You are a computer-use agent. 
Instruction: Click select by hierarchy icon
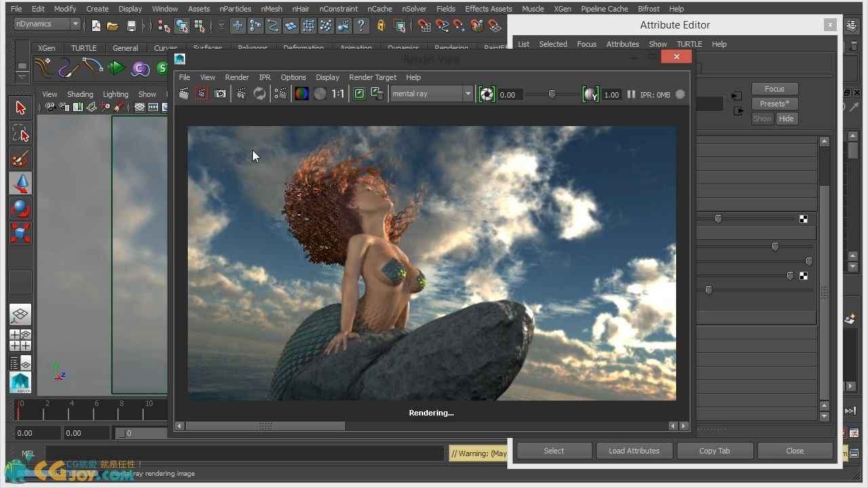coord(163,26)
